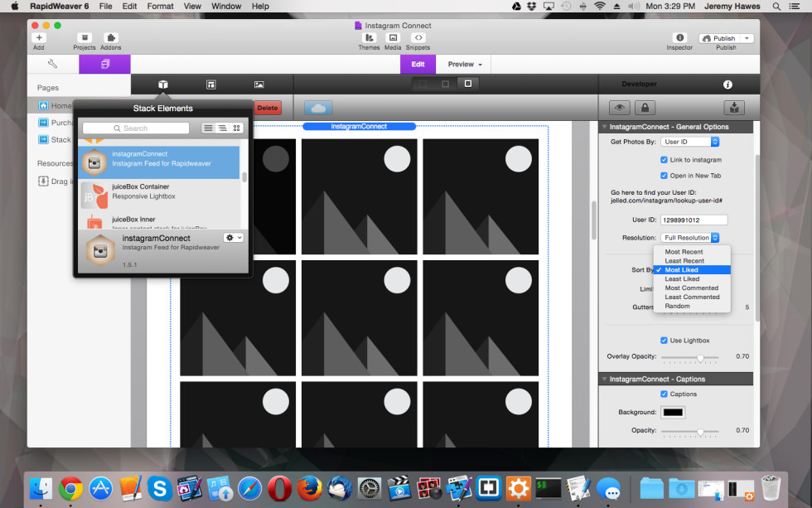Select the purple pages tab
The height and width of the screenshot is (508, 812).
[104, 64]
